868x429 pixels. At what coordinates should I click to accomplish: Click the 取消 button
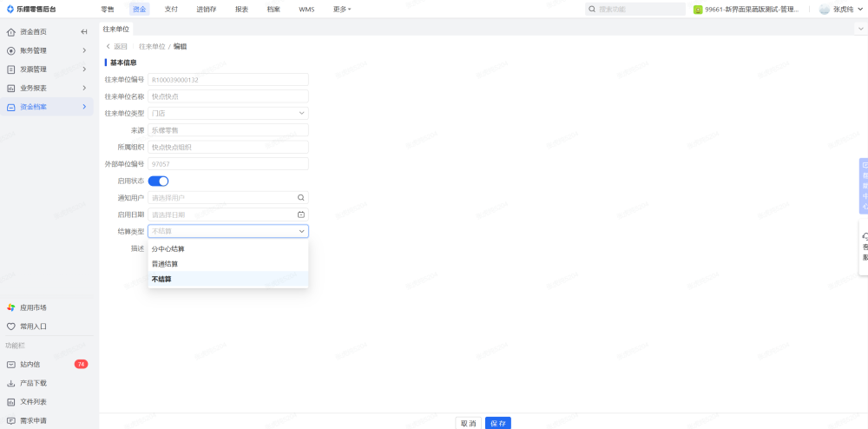[x=469, y=423]
